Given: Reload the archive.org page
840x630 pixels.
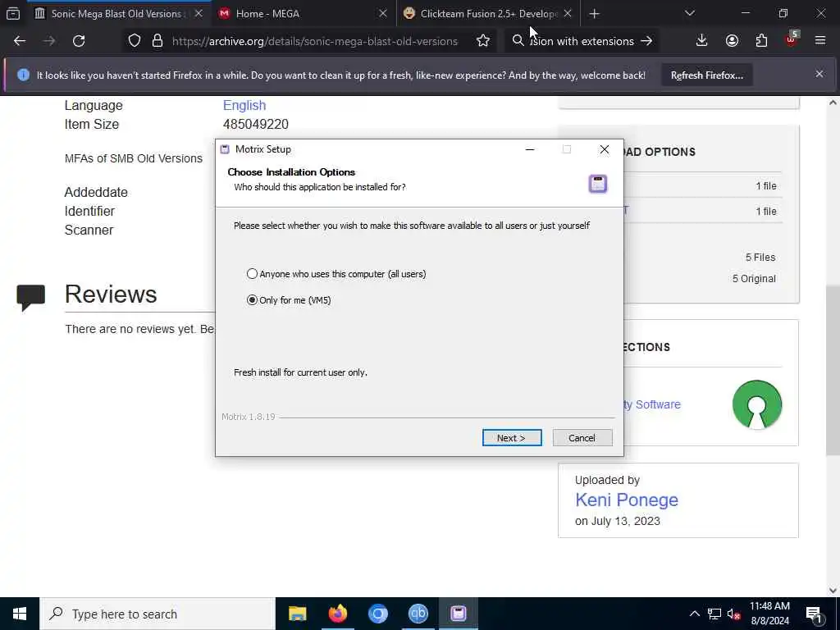Looking at the screenshot, I should (79, 41).
